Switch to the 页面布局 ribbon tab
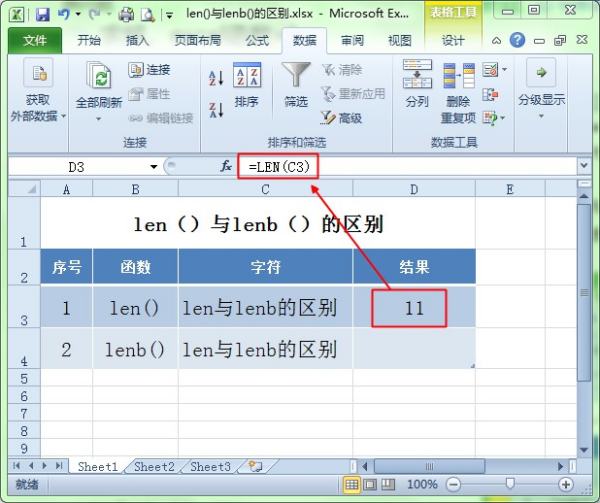 pyautogui.click(x=197, y=40)
